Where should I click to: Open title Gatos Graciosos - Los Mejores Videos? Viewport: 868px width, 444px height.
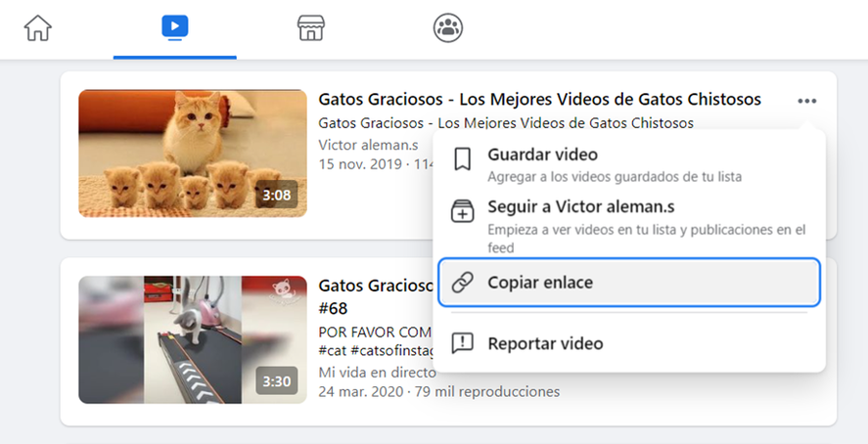pos(540,100)
